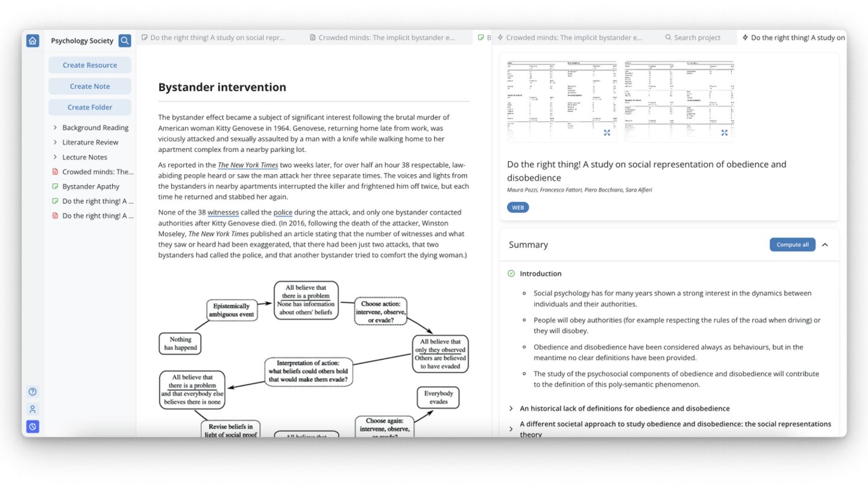Expand the Lecture Notes folder
Screen dimensions: 868x488
(x=55, y=157)
